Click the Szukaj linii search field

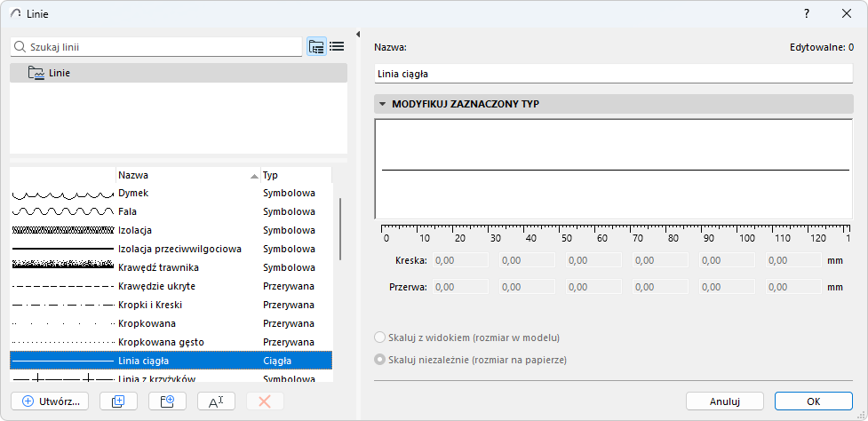156,47
